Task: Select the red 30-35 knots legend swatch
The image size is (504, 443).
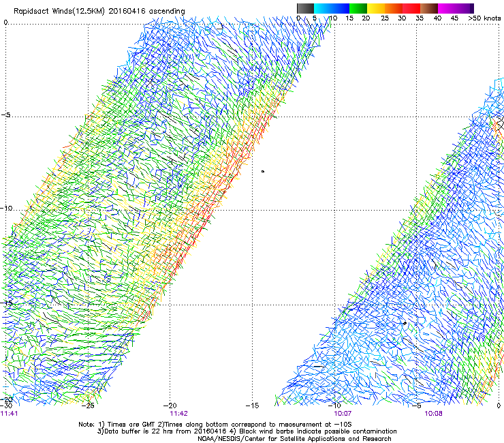Action: [411, 8]
